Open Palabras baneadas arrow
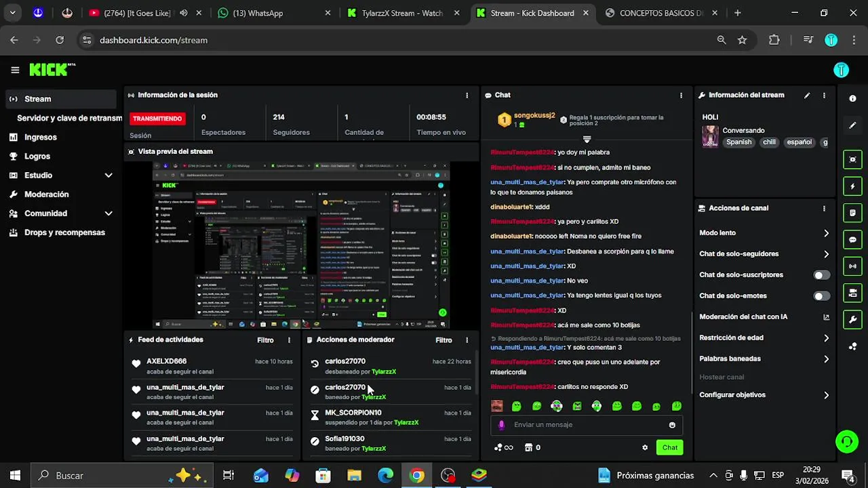 click(826, 359)
